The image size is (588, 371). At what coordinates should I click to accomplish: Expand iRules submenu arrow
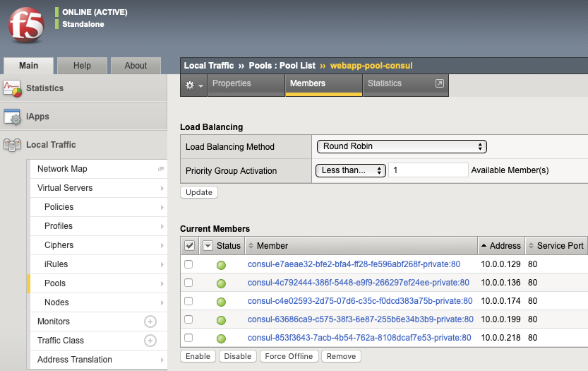point(162,265)
